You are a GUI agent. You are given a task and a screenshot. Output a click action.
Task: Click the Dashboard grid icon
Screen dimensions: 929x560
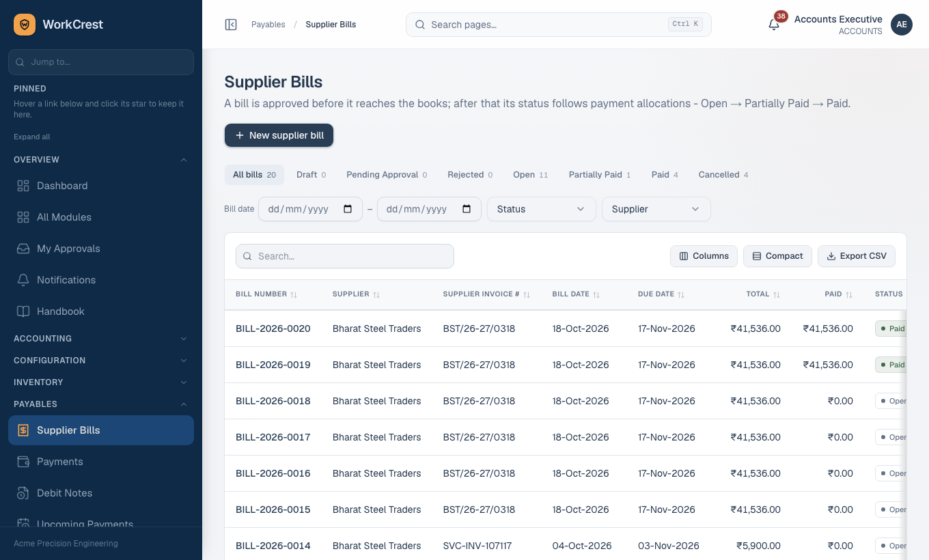click(x=23, y=186)
